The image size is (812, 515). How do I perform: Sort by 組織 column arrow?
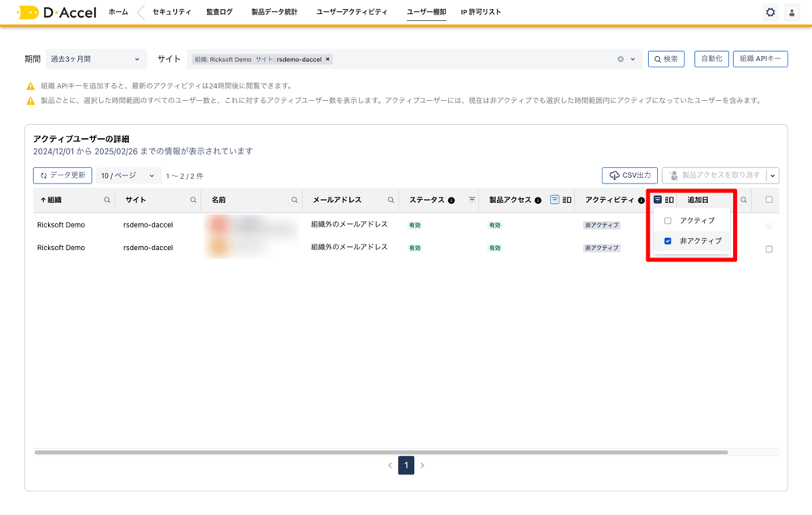[43, 200]
